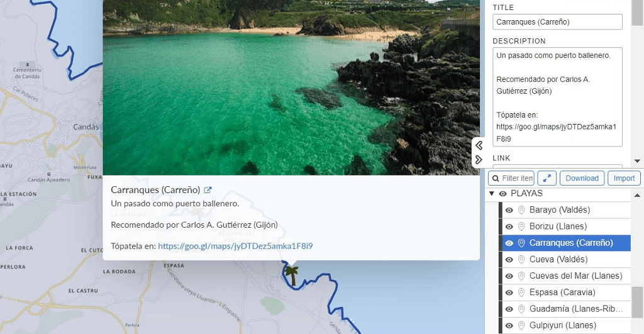Open the goo.gl maps link in popup
Image resolution: width=644 pixels, height=334 pixels.
click(235, 246)
